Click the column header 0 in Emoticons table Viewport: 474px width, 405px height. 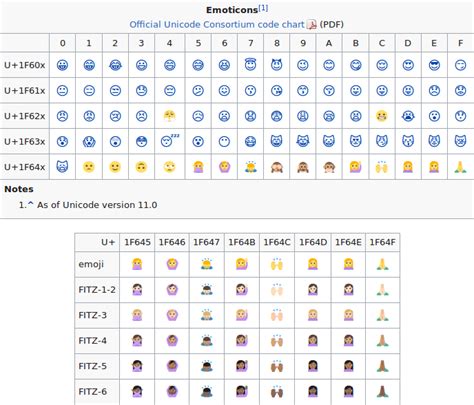[62, 43]
